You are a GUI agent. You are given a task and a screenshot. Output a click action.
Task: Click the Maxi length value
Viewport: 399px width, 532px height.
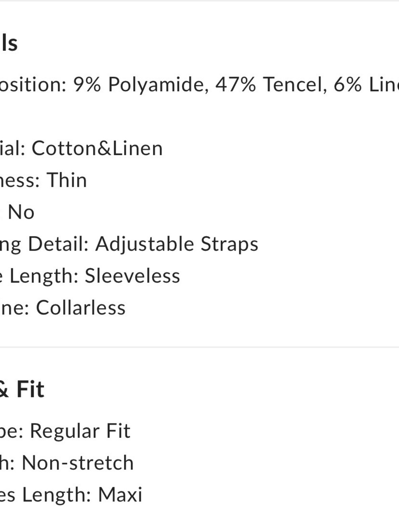[x=120, y=495]
